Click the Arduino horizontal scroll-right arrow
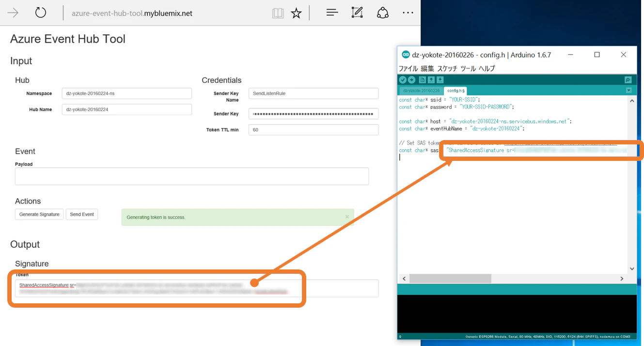 (x=622, y=279)
